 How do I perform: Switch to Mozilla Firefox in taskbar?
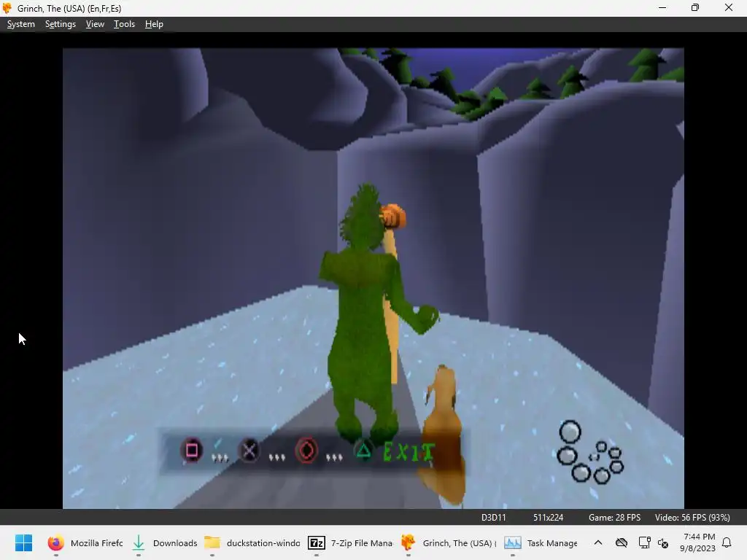[85, 542]
